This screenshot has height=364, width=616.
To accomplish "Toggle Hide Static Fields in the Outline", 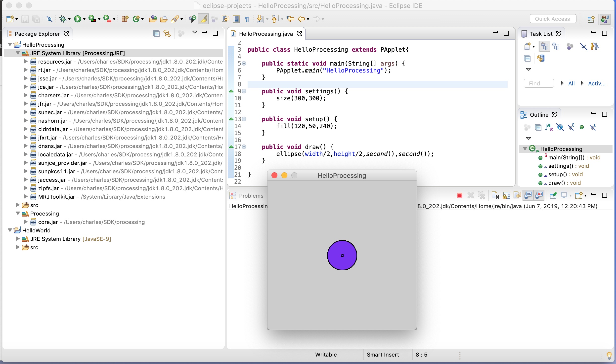I will [x=571, y=127].
